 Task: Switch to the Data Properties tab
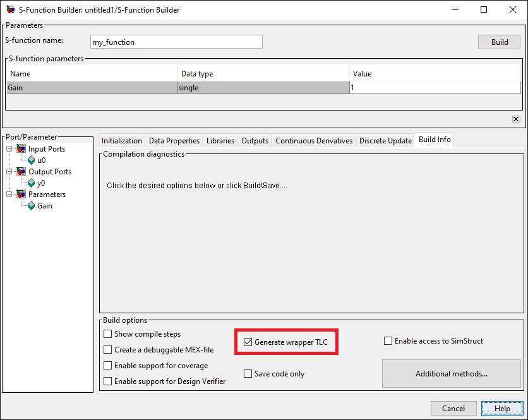(174, 141)
